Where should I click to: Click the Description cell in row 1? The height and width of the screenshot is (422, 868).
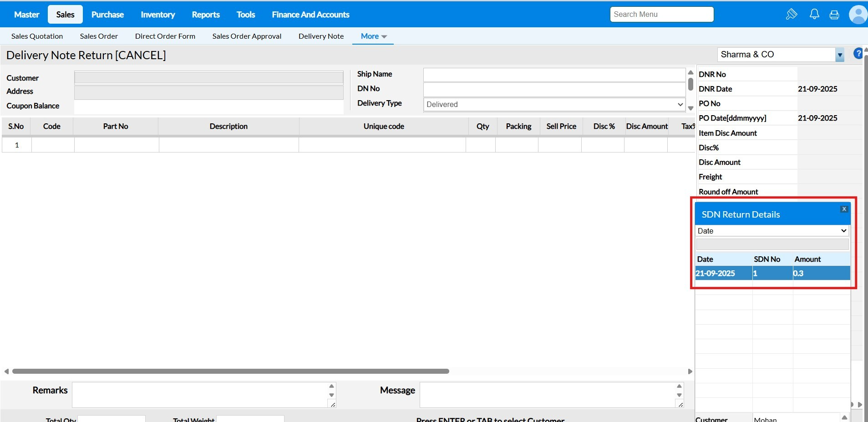click(229, 145)
